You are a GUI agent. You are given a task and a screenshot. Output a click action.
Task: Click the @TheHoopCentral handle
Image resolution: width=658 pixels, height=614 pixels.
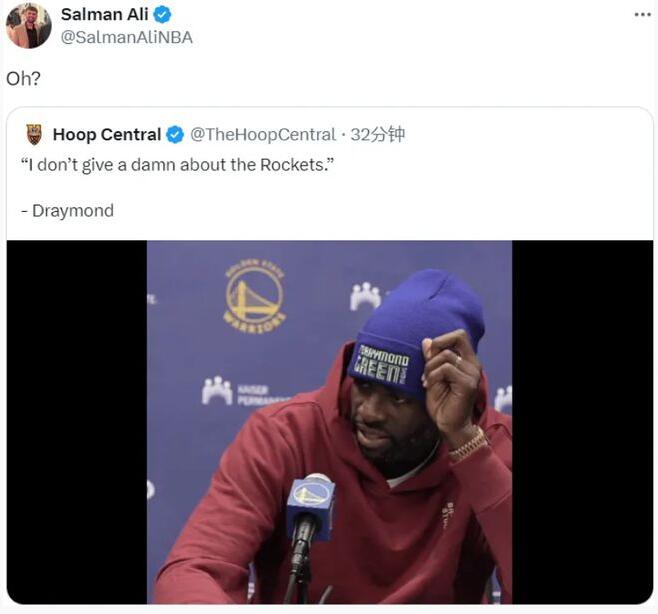pyautogui.click(x=263, y=134)
